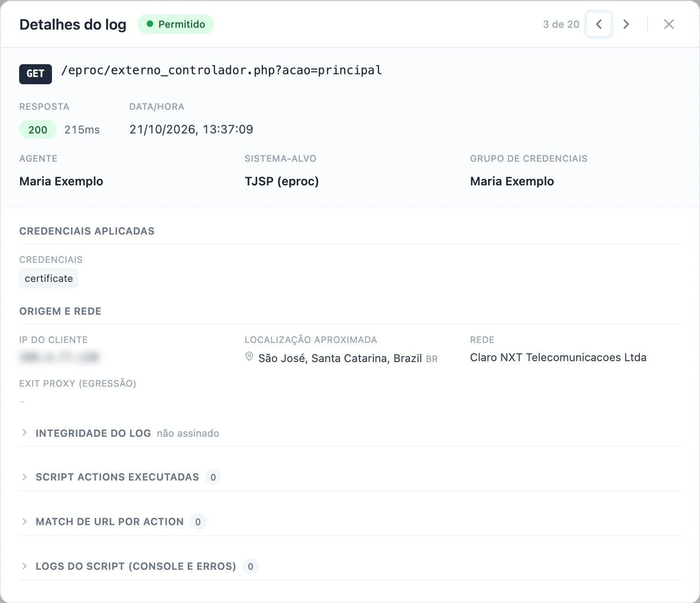
Task: Click the Detalhes do log title
Action: 73,25
